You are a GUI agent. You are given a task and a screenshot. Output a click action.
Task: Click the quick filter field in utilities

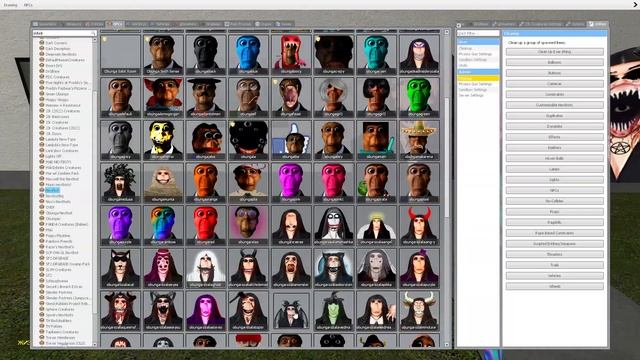[478, 33]
